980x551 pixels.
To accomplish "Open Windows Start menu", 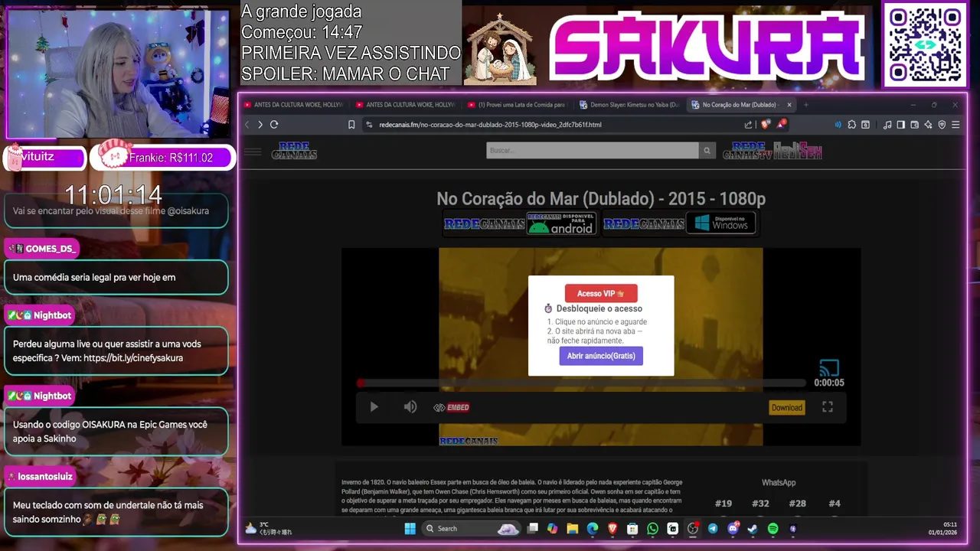I will pyautogui.click(x=410, y=529).
